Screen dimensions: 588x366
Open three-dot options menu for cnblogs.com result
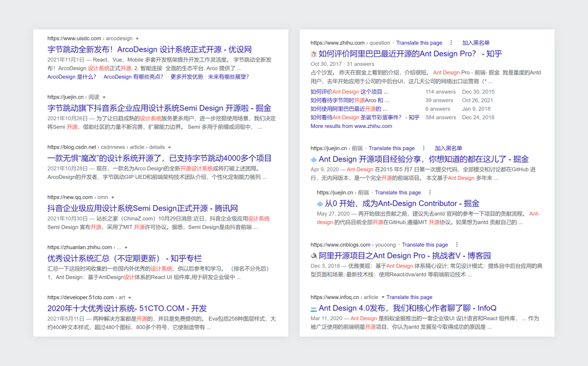[x=457, y=245]
